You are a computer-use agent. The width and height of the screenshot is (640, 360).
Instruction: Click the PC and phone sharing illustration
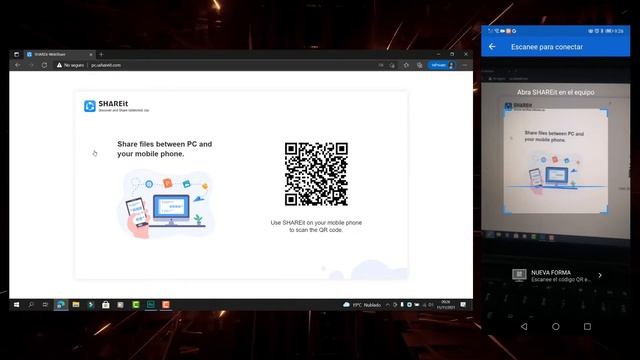(x=166, y=204)
